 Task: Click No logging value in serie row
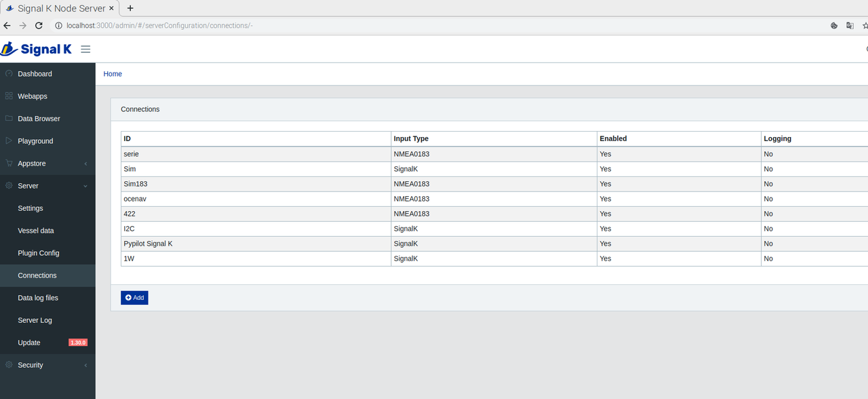[x=768, y=154]
